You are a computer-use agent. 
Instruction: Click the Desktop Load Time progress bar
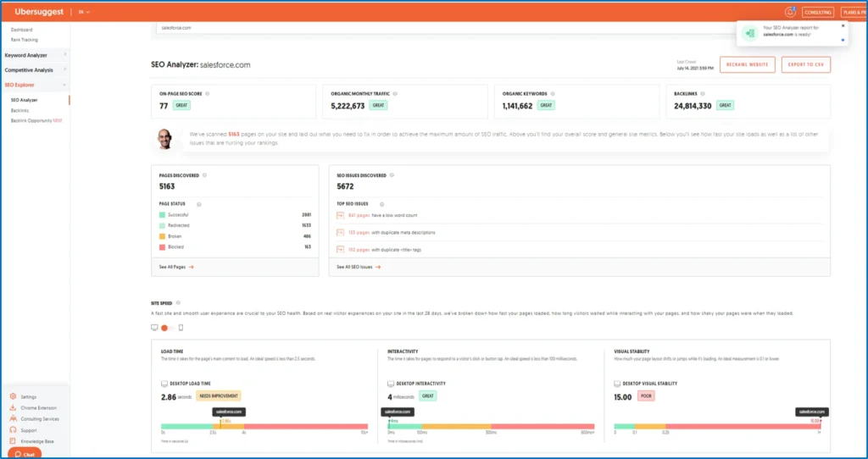coord(264,426)
